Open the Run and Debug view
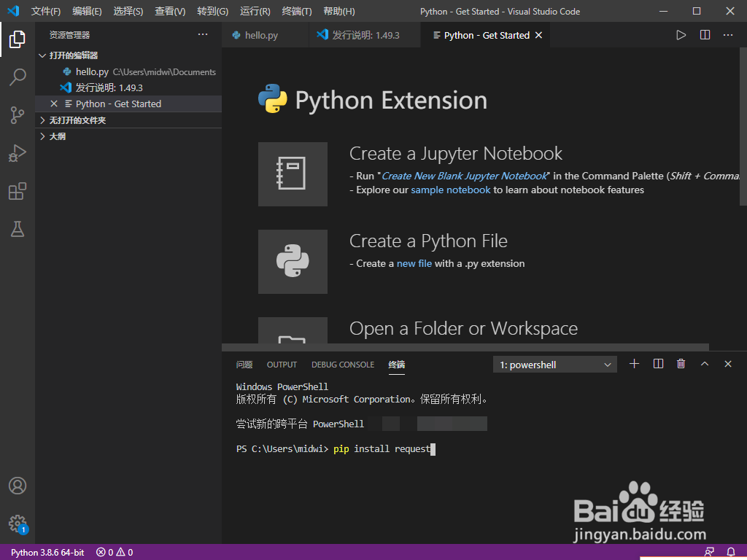 tap(18, 153)
